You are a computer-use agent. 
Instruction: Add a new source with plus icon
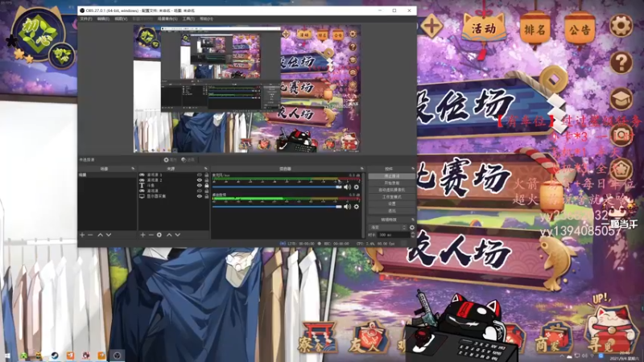click(142, 235)
